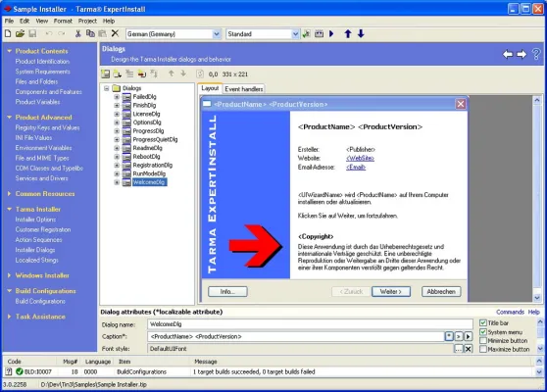This screenshot has width=547, height=392.
Task: Open the Installer Options sidebar link
Action: 35,220
